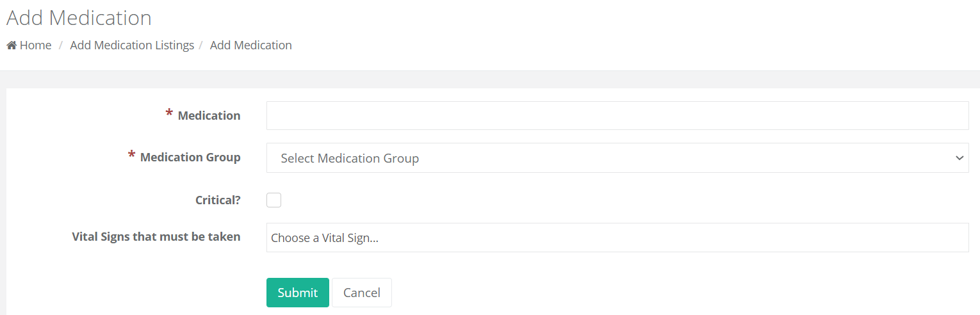This screenshot has width=980, height=315.
Task: Open Add Medication Listings breadcrumb link
Action: click(132, 45)
